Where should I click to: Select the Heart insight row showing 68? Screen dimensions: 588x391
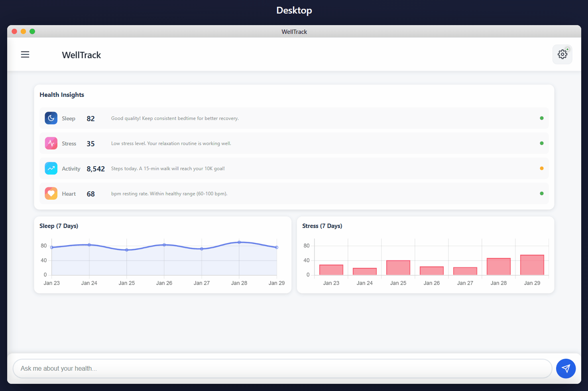[x=294, y=193]
